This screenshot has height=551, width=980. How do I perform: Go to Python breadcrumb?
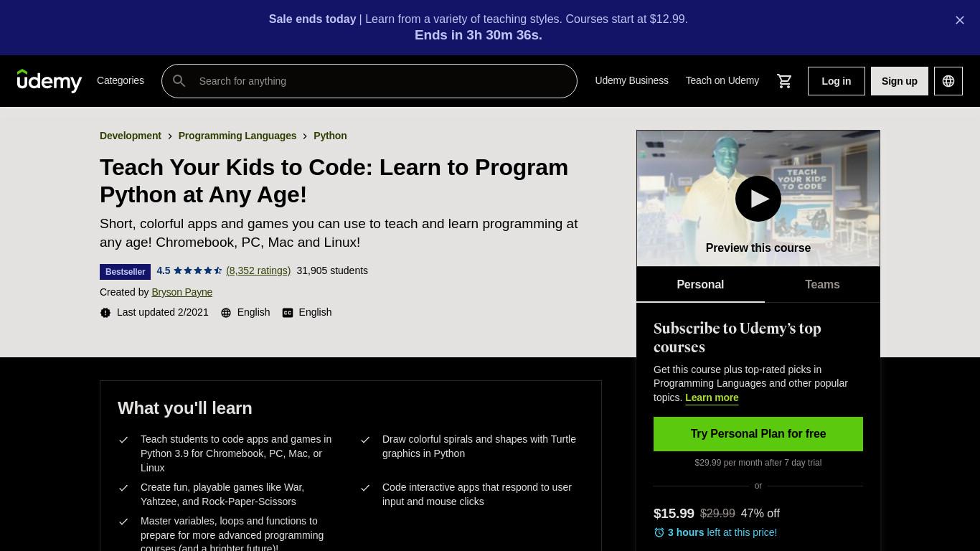click(x=330, y=136)
